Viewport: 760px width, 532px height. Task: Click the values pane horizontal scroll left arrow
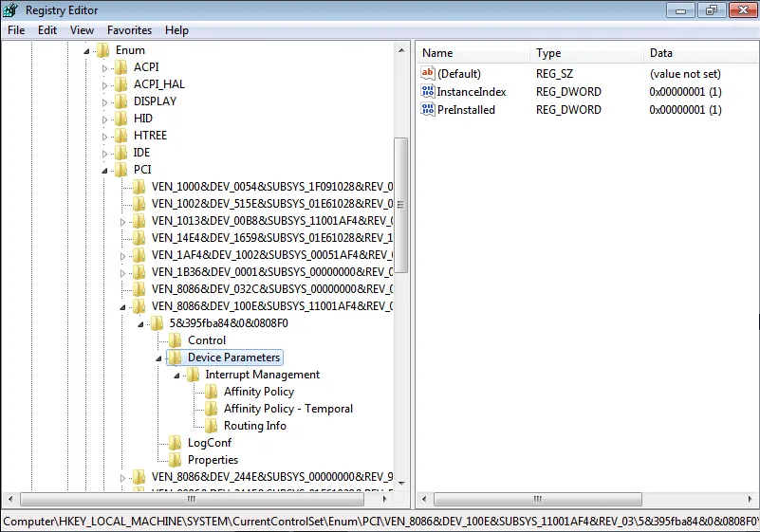424,499
